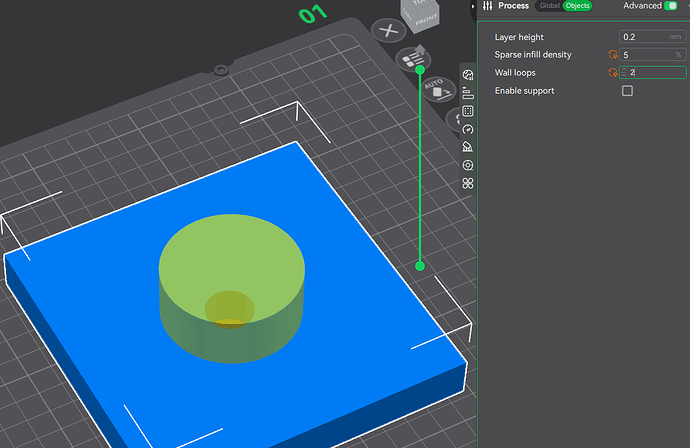Click the top green handle of the line
This screenshot has width=690, height=448.
[420, 70]
